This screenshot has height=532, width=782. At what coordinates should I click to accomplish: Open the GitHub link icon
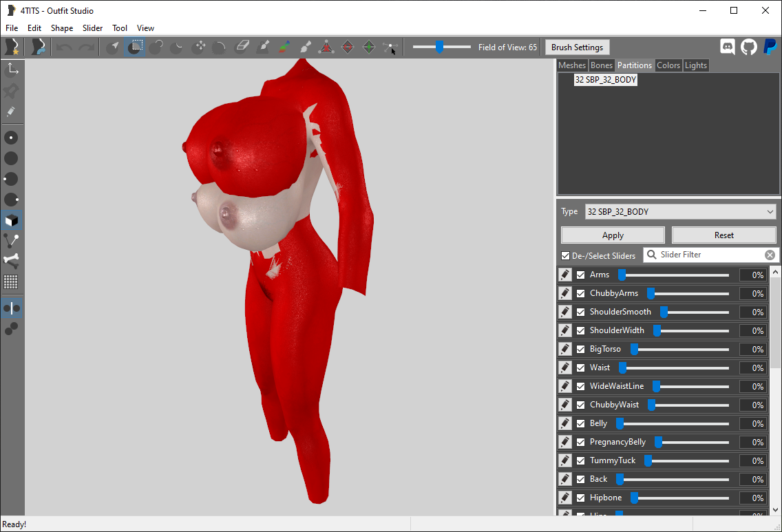[748, 47]
